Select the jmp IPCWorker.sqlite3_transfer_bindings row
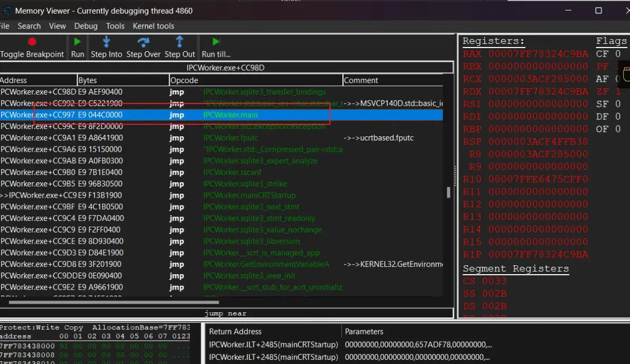This screenshot has height=364, width=630. coord(221,92)
